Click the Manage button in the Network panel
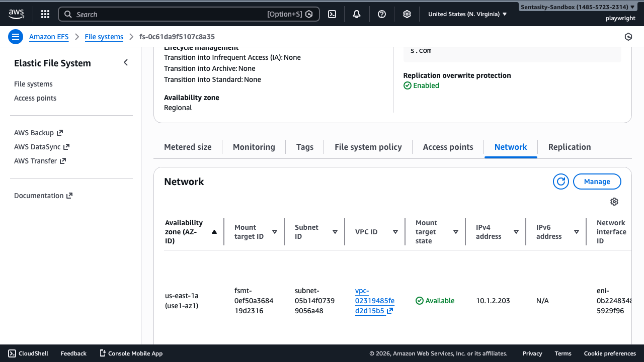This screenshot has height=362, width=644. 597,182
